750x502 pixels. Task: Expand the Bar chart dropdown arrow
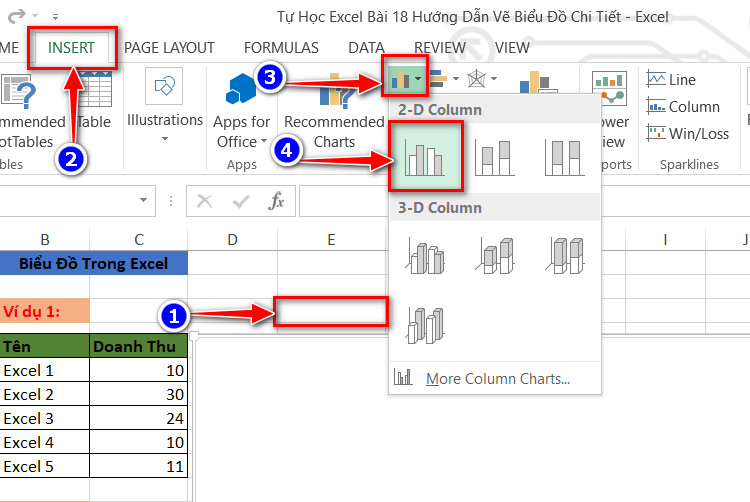(456, 78)
